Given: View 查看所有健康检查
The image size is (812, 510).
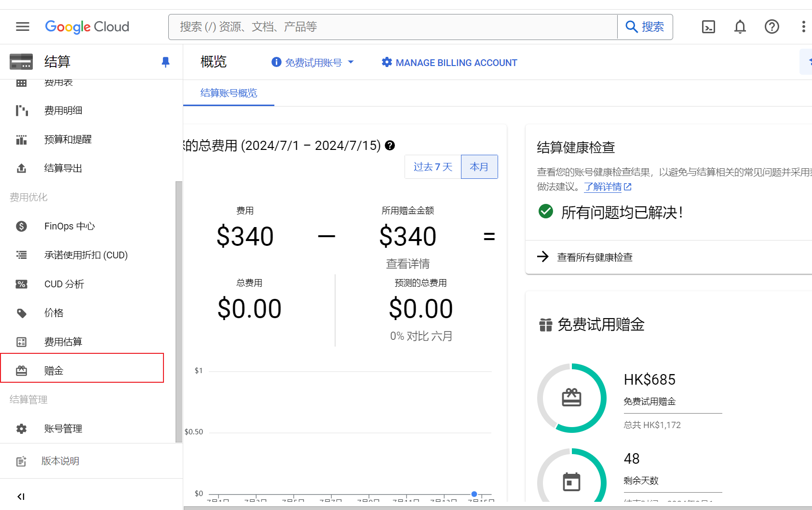Looking at the screenshot, I should point(595,257).
